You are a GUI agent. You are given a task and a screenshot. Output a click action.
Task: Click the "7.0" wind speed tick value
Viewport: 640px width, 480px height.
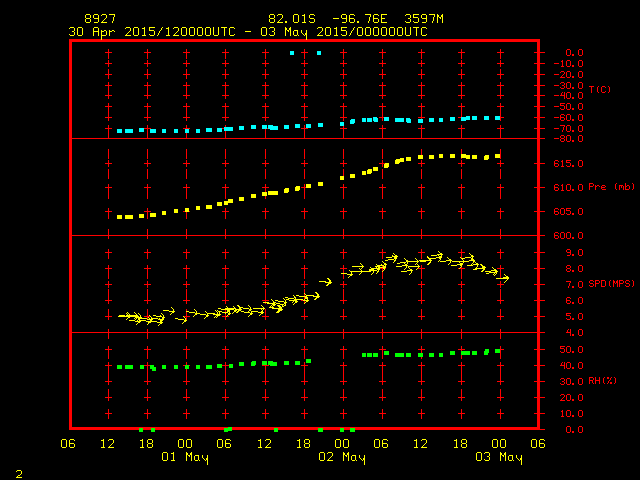point(574,284)
